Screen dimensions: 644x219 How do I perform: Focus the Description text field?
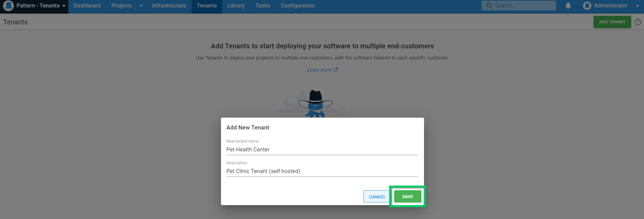[x=322, y=171]
